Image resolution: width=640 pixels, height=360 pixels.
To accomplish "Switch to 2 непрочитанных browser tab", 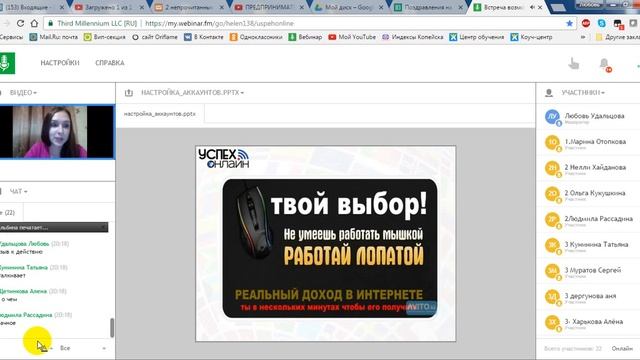I will click(189, 7).
